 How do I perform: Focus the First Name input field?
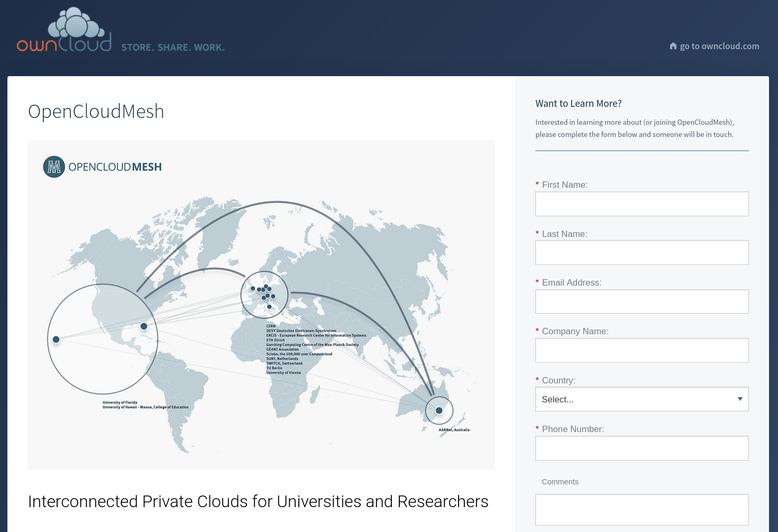[642, 204]
